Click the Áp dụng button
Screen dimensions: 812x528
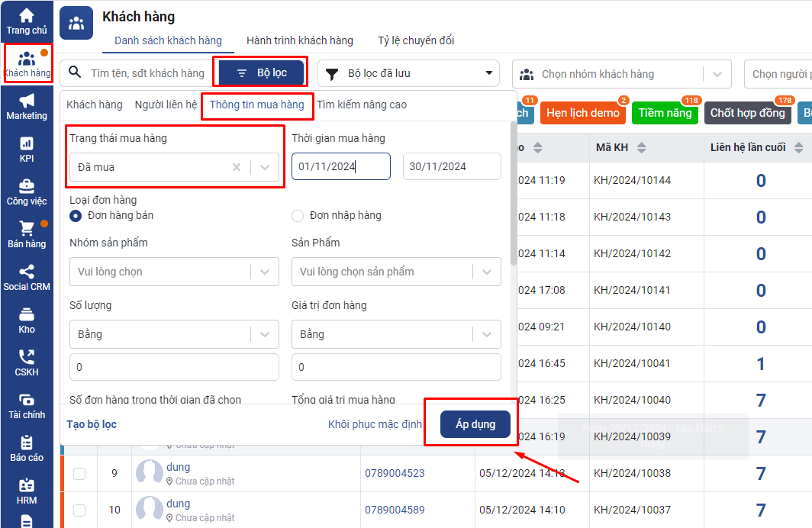click(475, 424)
